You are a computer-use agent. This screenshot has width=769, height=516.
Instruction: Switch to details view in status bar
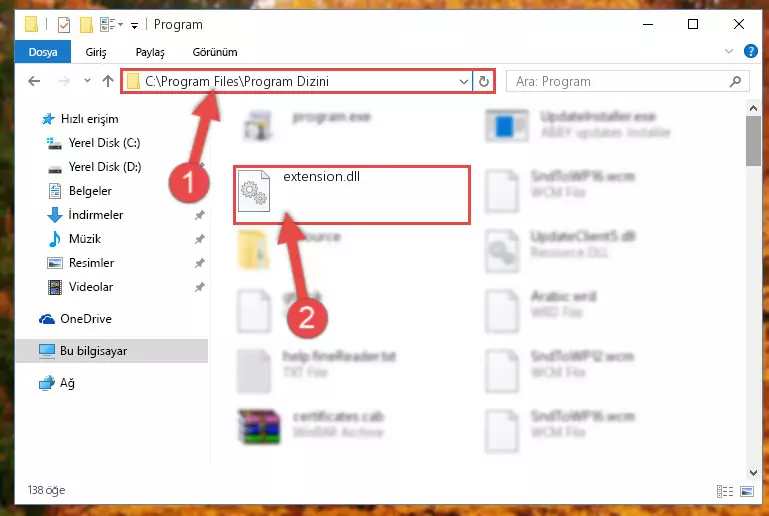pos(724,491)
